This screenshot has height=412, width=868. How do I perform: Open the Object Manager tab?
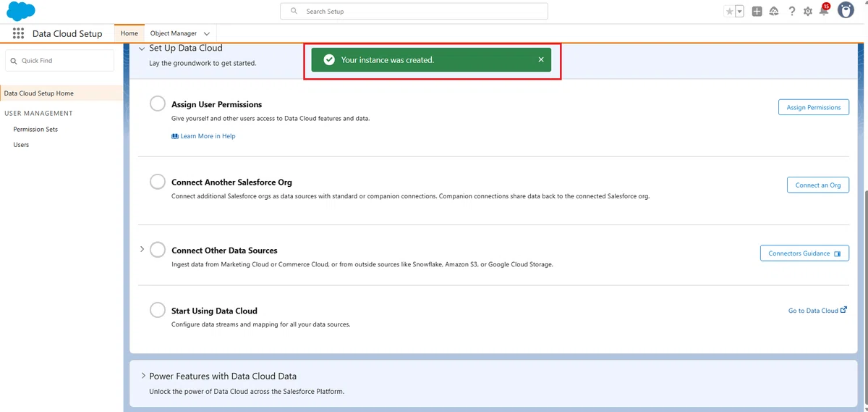click(x=174, y=33)
